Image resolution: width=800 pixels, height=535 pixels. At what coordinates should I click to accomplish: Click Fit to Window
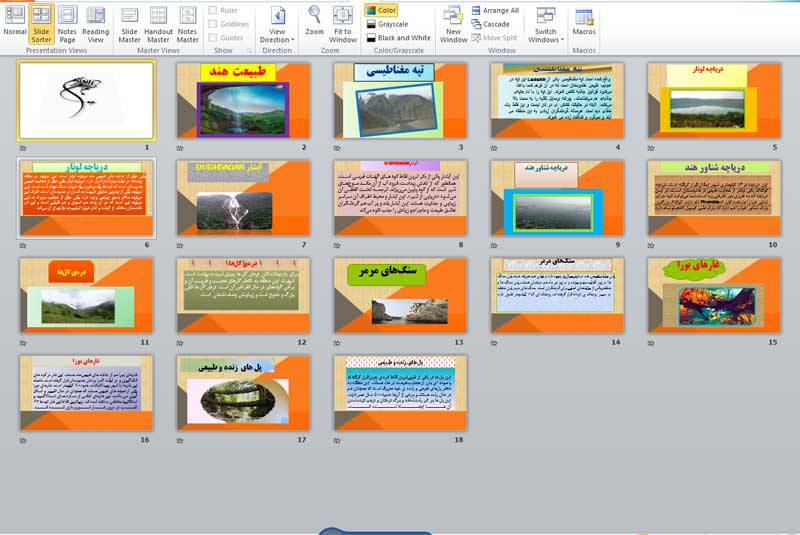pyautogui.click(x=343, y=23)
